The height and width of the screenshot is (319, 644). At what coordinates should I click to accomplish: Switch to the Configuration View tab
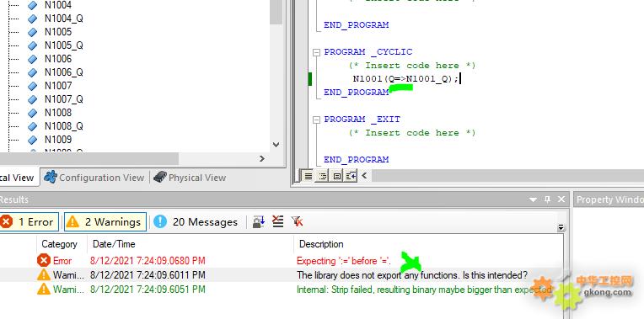tap(94, 178)
